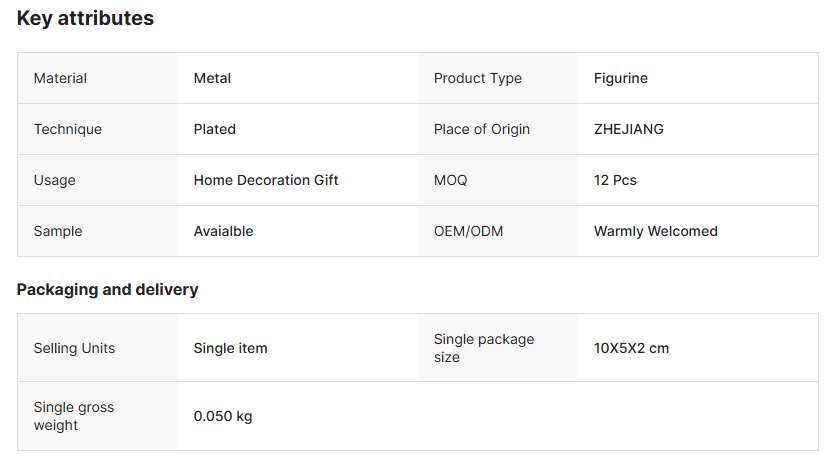The height and width of the screenshot is (462, 832).
Task: Click the Place of Origin label
Action: point(481,129)
